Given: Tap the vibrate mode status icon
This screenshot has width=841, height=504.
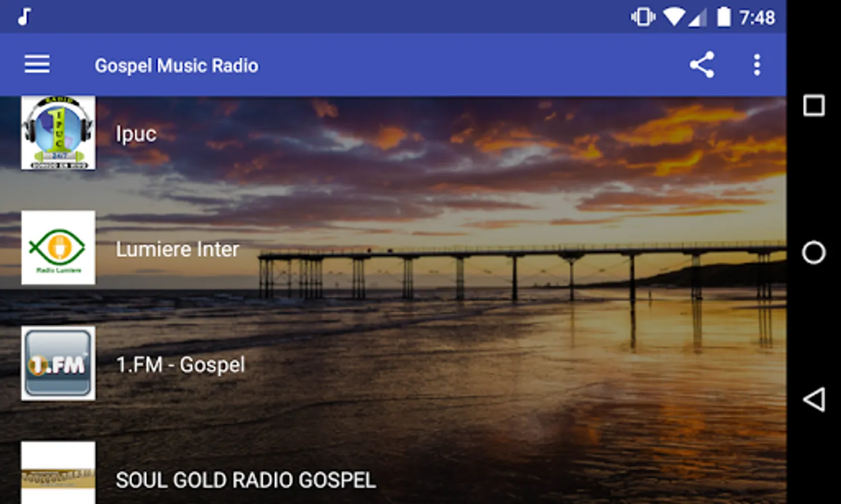Looking at the screenshot, I should (643, 17).
